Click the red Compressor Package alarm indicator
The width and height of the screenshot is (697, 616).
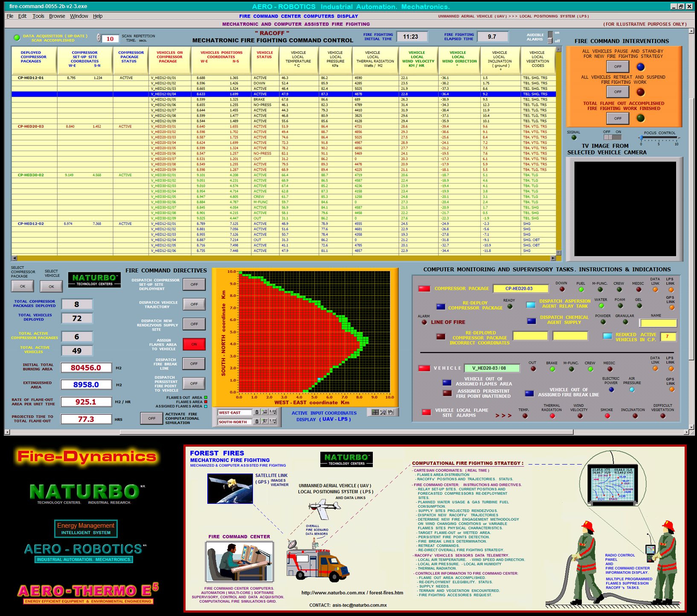(424, 289)
